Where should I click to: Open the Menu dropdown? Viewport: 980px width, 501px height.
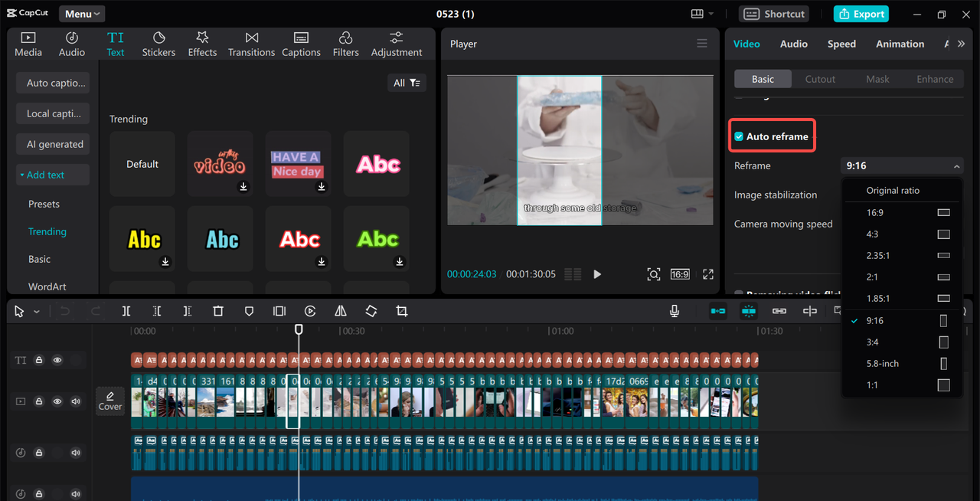(x=82, y=14)
